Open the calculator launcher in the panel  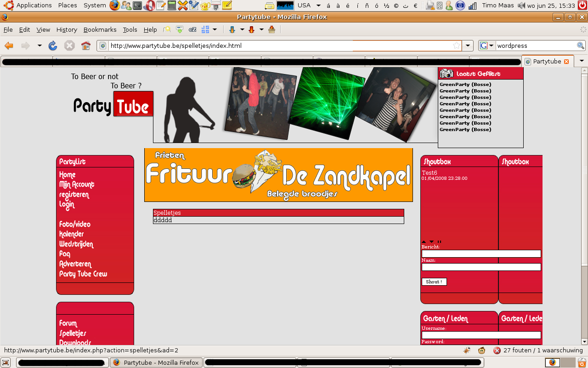pos(171,6)
